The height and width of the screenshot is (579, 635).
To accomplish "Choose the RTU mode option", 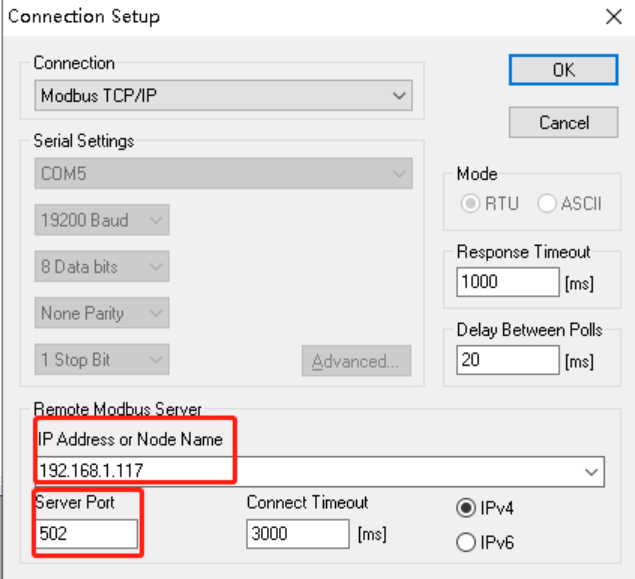I will (x=470, y=203).
